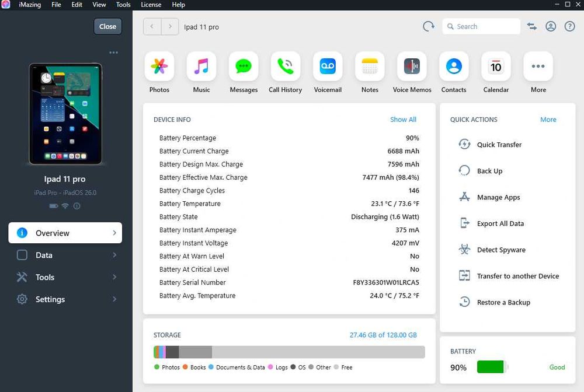Image resolution: width=584 pixels, height=392 pixels.
Task: Click the iMazing app logo in title bar
Action: pyautogui.click(x=6, y=5)
